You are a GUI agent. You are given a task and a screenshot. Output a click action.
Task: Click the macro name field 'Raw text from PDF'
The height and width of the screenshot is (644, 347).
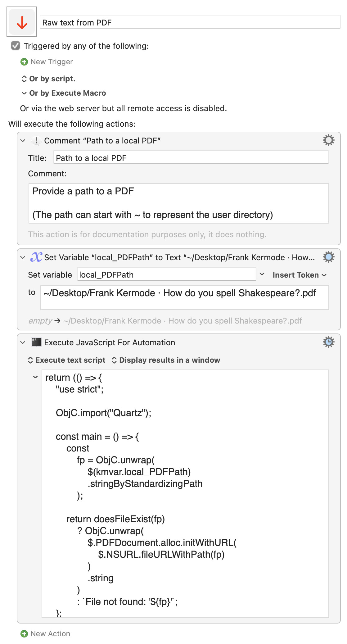[x=190, y=22]
